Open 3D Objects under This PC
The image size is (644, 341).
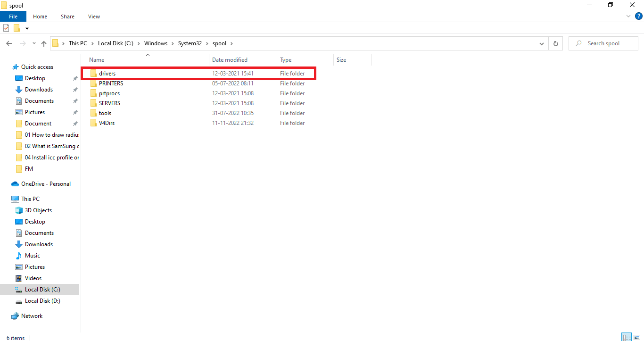(38, 210)
